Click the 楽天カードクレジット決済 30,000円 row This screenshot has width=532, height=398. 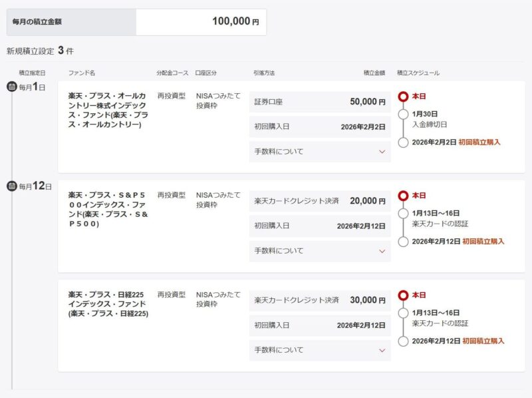[x=319, y=300]
